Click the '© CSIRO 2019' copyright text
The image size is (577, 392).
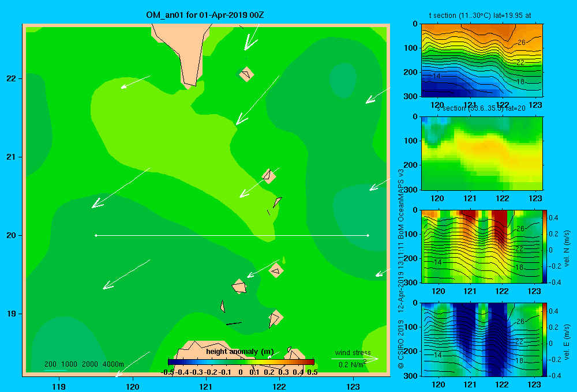coord(401,344)
